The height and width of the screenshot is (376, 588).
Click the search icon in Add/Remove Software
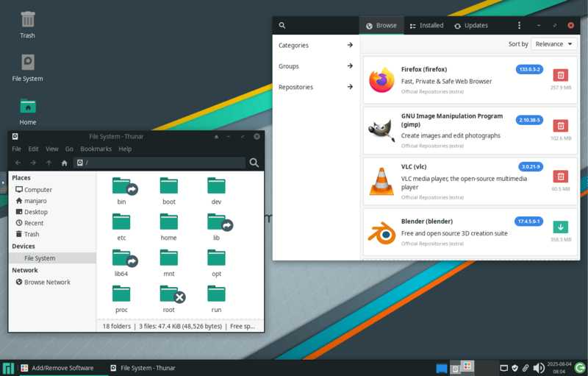click(282, 26)
